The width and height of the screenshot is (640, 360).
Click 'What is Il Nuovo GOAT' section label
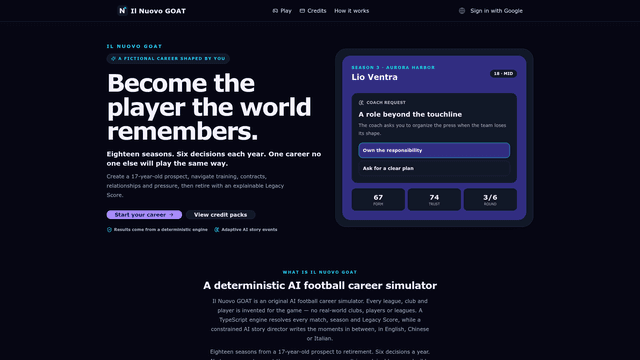tap(320, 272)
